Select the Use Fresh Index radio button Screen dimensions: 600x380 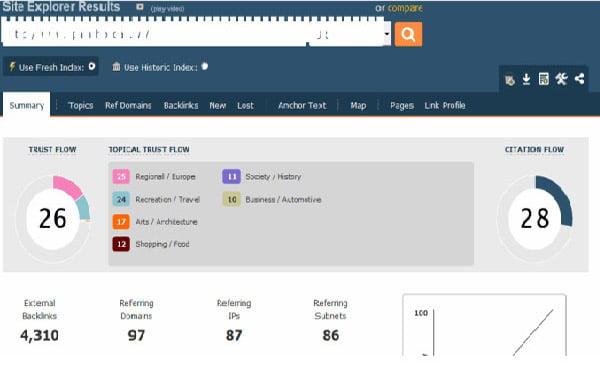[92, 66]
